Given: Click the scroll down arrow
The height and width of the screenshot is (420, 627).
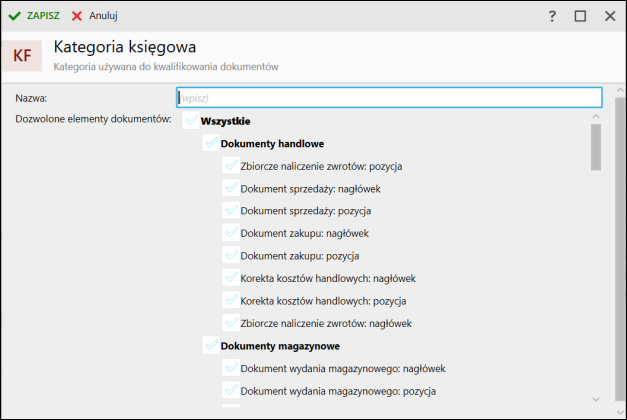Looking at the screenshot, I should pyautogui.click(x=595, y=398).
